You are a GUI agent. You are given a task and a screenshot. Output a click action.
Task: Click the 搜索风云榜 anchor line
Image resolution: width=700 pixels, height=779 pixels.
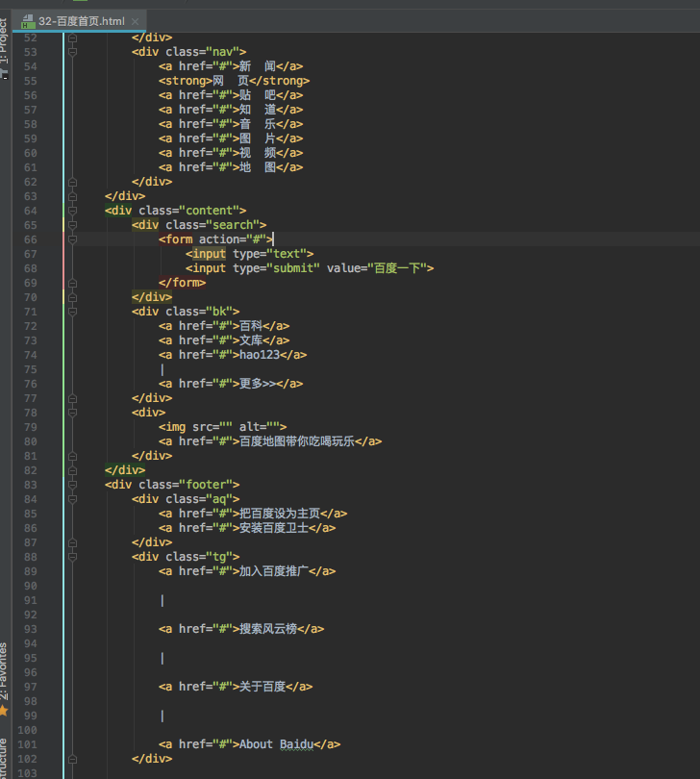tap(241, 628)
